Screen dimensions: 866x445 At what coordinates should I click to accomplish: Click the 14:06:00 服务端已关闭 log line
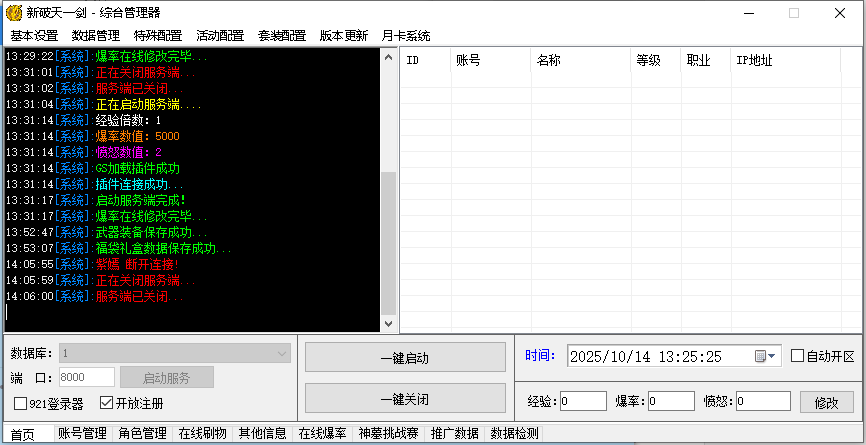(x=94, y=296)
